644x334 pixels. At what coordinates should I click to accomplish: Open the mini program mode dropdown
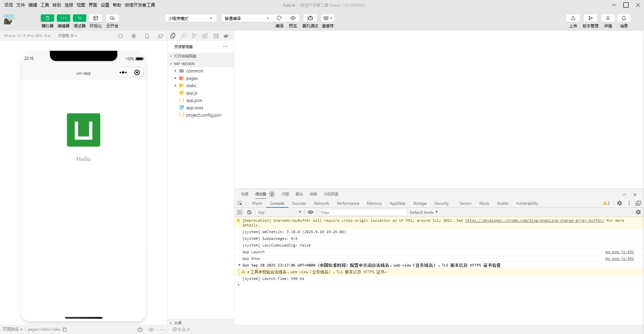coord(191,18)
